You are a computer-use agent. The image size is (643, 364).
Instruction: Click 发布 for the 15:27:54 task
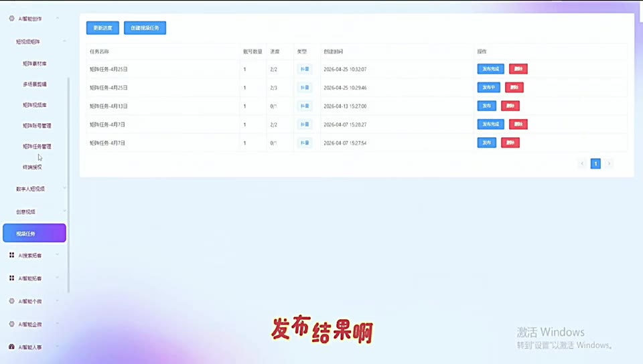pos(487,143)
